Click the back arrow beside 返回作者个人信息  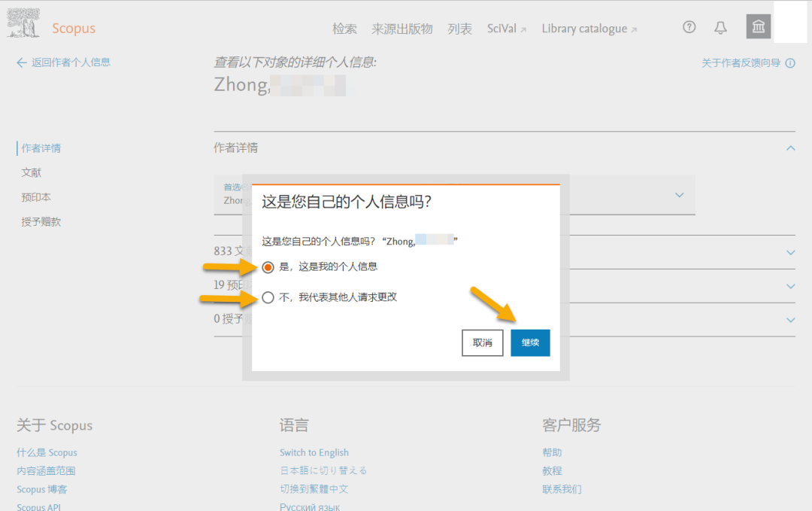[x=20, y=63]
